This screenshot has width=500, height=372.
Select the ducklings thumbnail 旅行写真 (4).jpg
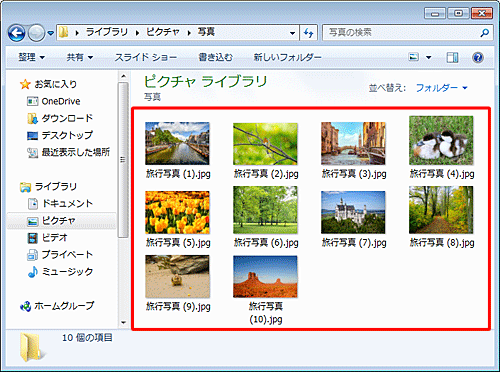tap(441, 140)
